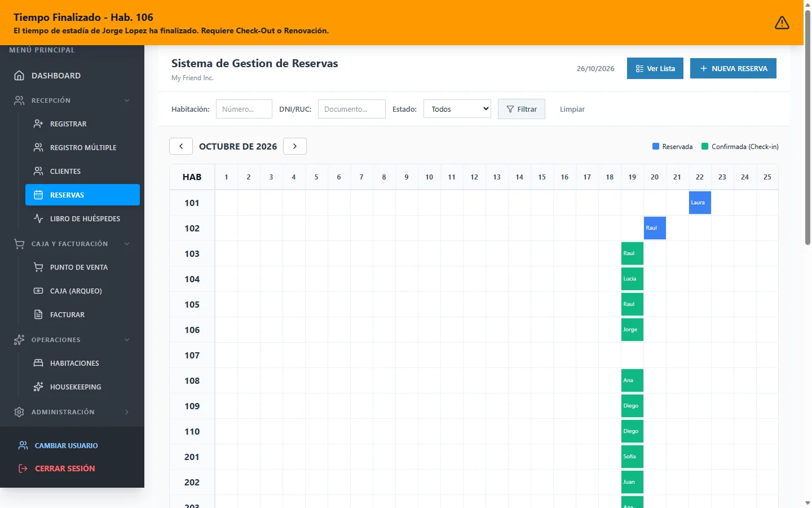Click the Dashboard home icon
The height and width of the screenshot is (508, 812).
[19, 76]
